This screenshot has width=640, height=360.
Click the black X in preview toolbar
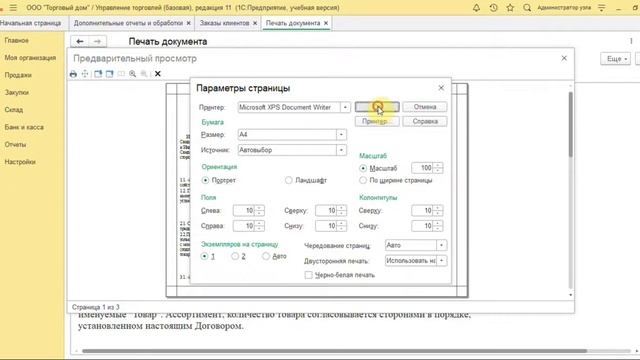point(158,74)
